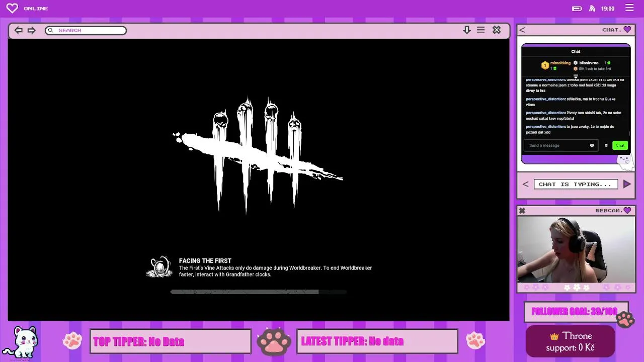
Task: Click bilaskvrna username in leaderboard
Action: [x=589, y=63]
